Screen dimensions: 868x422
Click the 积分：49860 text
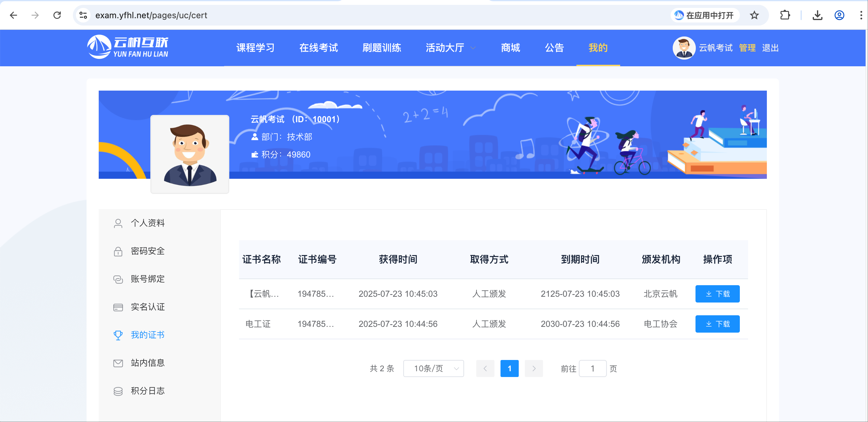click(x=281, y=154)
